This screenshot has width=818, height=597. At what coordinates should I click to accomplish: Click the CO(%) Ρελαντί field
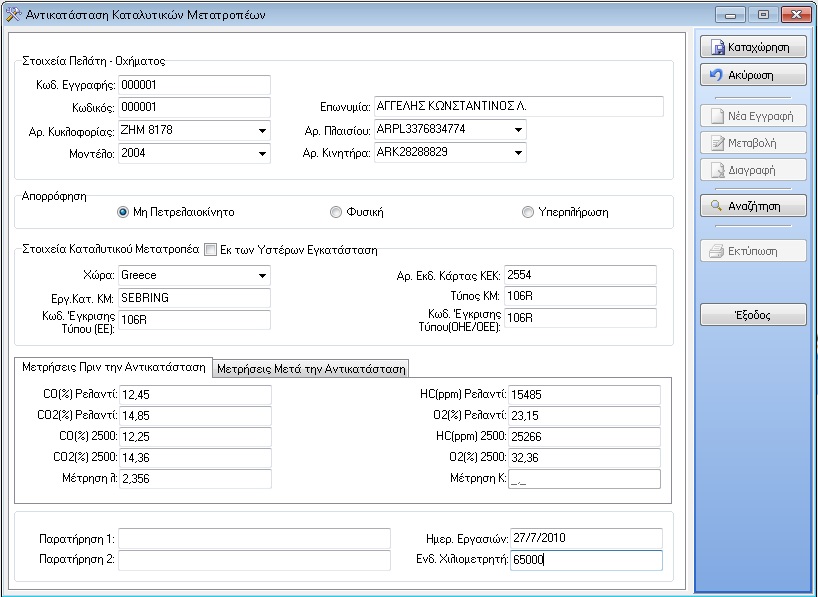click(x=195, y=395)
